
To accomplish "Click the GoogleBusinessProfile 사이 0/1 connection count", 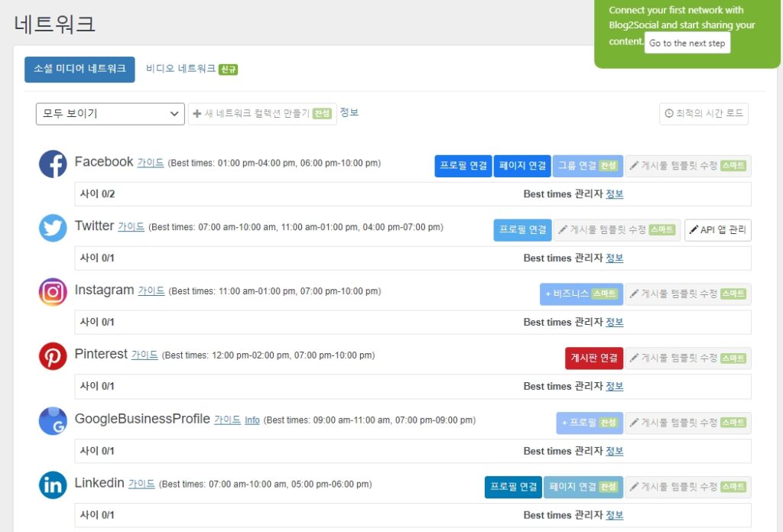I will tap(97, 451).
